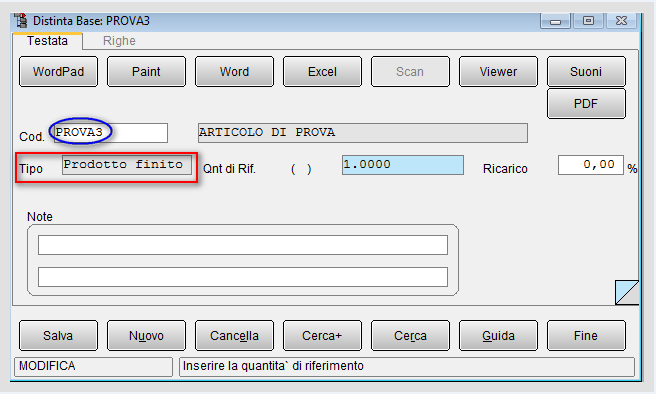This screenshot has height=394, width=656.
Task: Click the Distinta Base window title icon
Action: 20,20
